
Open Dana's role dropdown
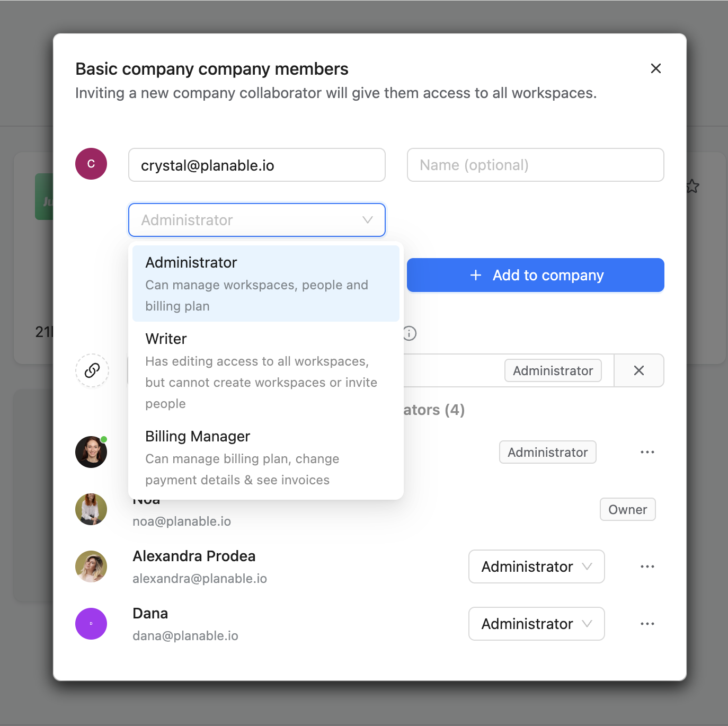click(536, 624)
